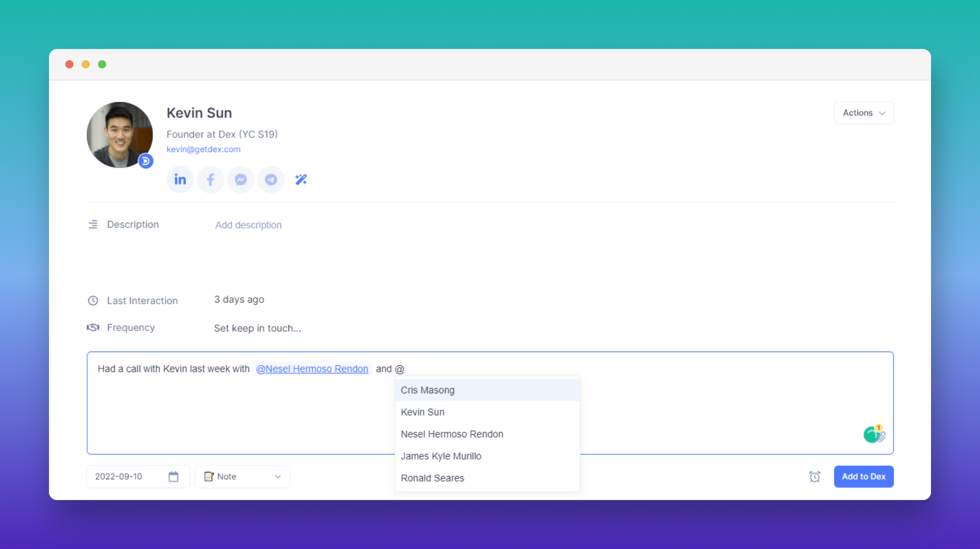Click the Note pencil icon

coord(209,477)
